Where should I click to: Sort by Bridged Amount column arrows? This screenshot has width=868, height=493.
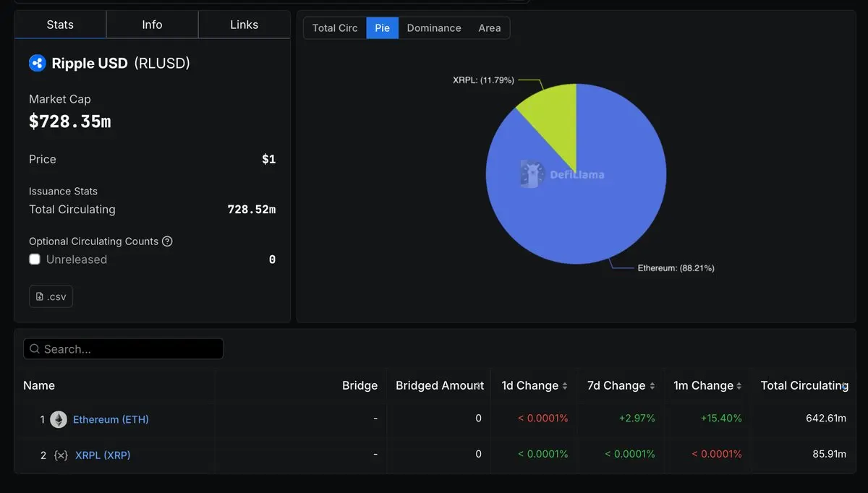[x=478, y=386]
